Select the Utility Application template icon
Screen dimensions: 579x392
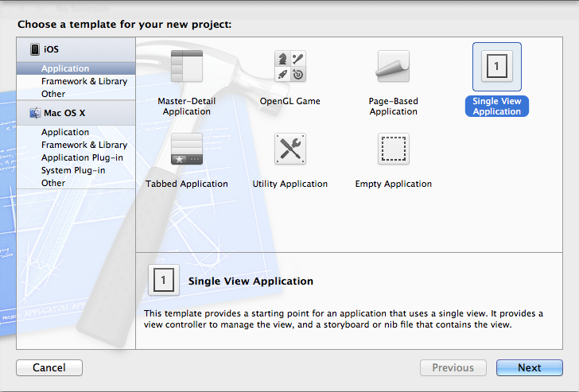[290, 149]
